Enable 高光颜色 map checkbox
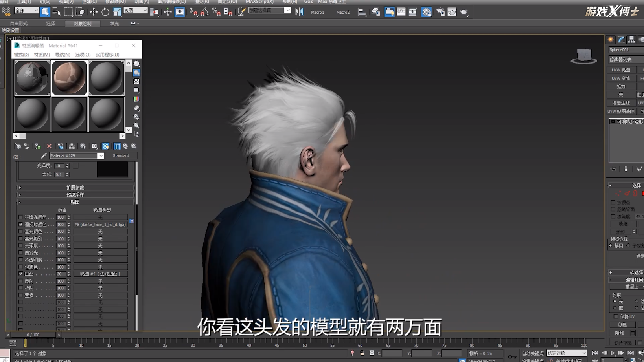Screen dimensions: 644x362 click(x=21, y=231)
